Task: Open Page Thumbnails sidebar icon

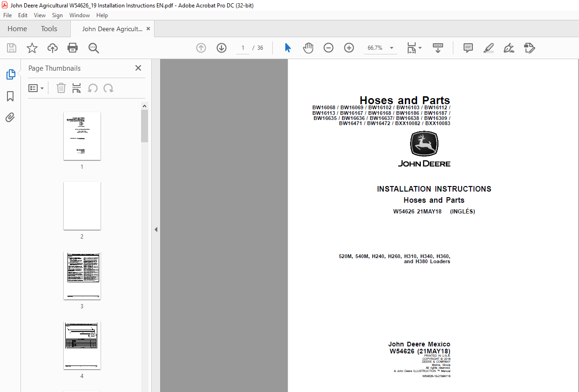Action: click(10, 74)
